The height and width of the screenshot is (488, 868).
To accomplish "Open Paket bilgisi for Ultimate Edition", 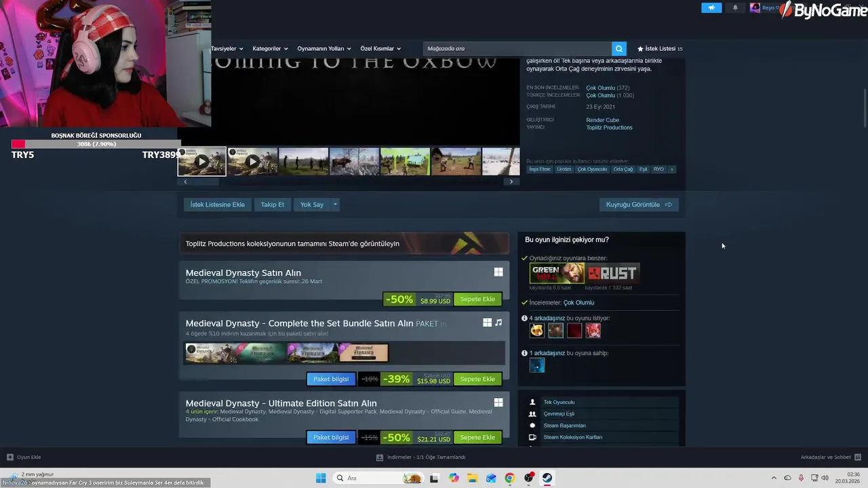I will coord(331,438).
